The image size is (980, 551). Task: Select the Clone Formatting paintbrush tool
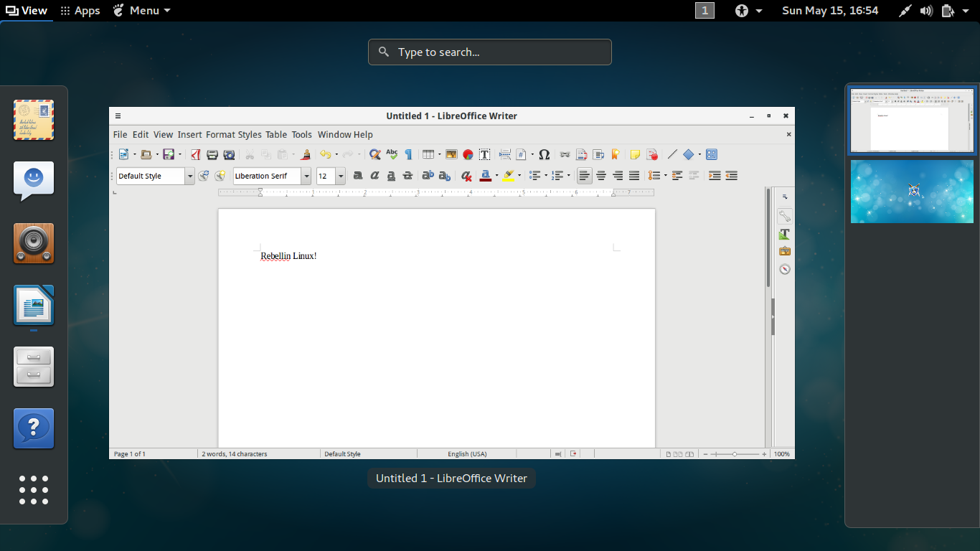tap(306, 154)
